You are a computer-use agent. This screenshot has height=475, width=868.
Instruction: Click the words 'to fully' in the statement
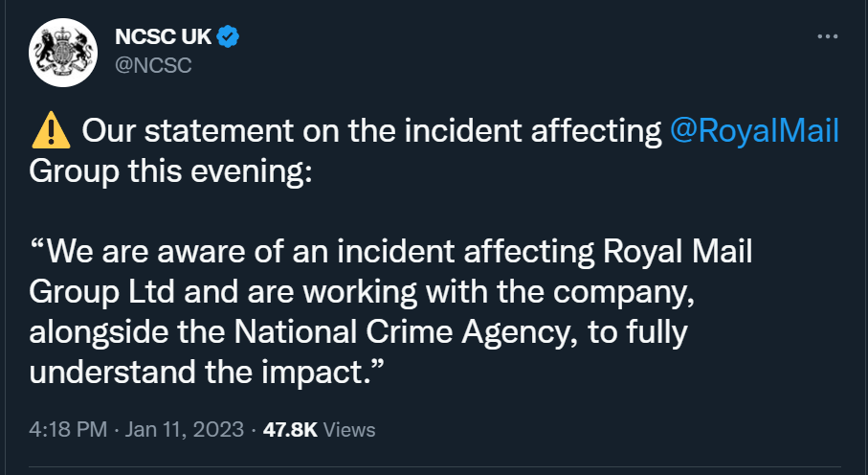(x=637, y=332)
